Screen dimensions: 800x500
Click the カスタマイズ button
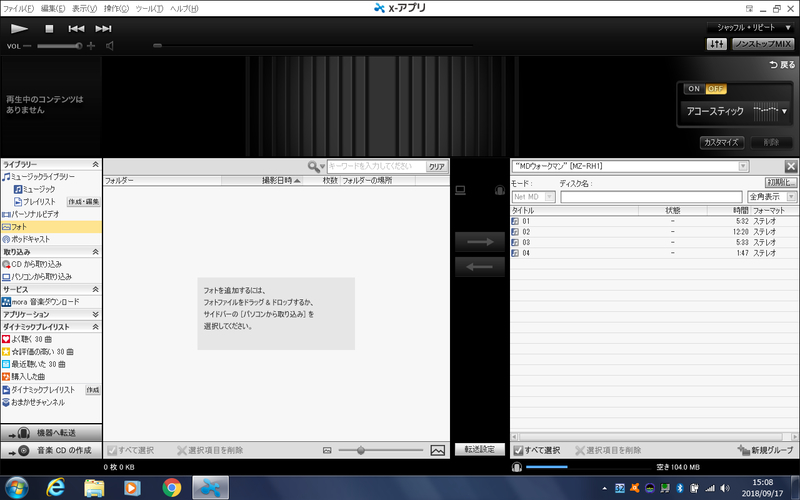pyautogui.click(x=721, y=142)
